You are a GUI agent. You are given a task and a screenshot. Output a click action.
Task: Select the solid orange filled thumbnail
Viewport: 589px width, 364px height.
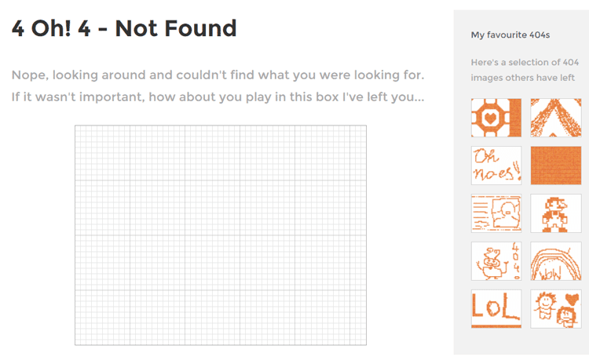(555, 166)
